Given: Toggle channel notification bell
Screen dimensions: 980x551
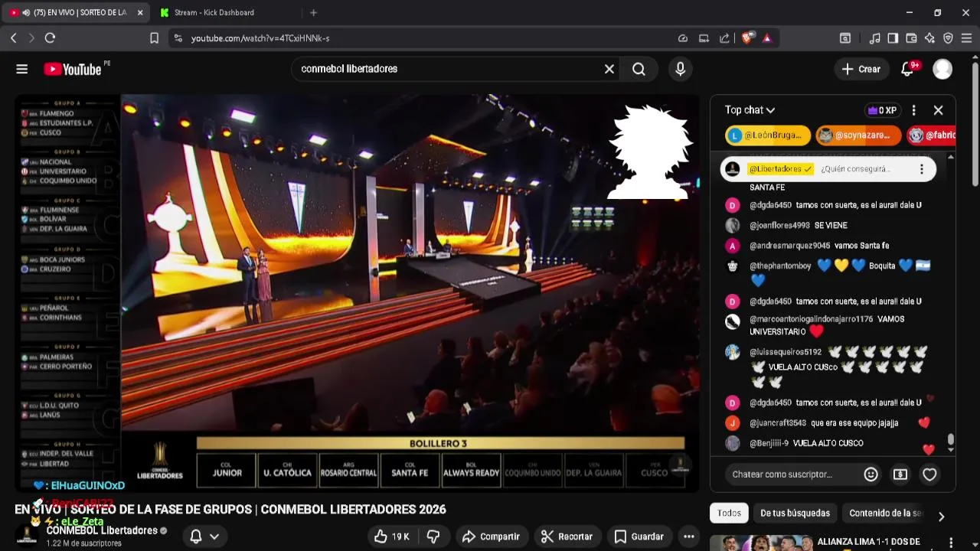Looking at the screenshot, I should tap(196, 536).
